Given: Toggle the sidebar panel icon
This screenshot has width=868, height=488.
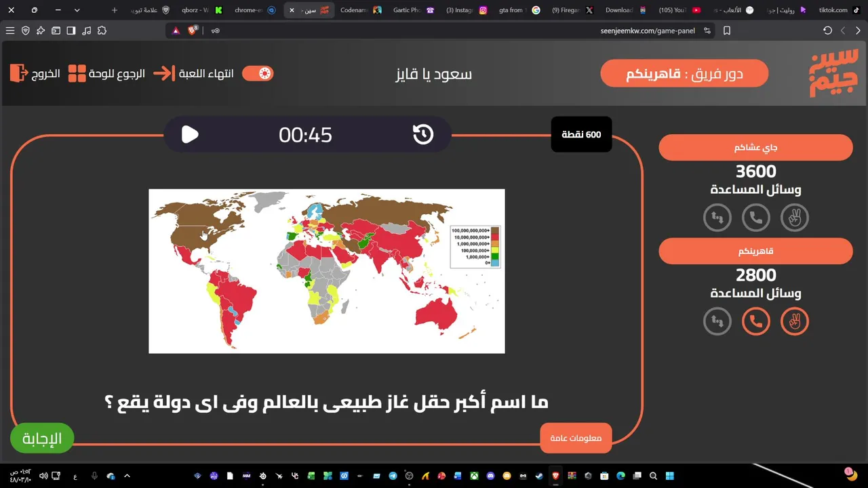Looking at the screenshot, I should (x=71, y=30).
